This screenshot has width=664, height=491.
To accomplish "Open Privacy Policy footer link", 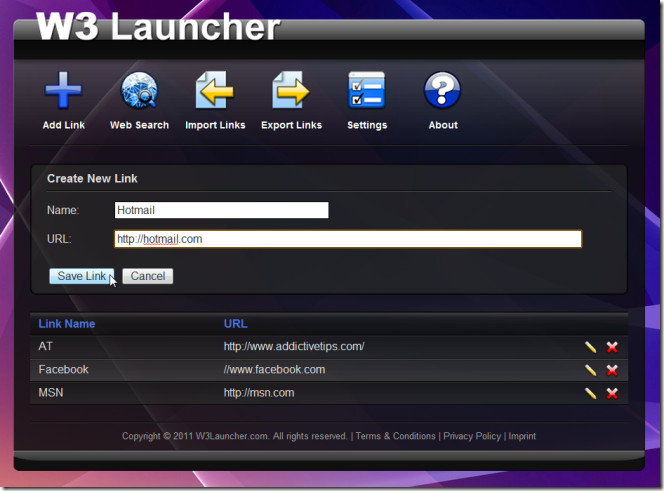I will (x=472, y=436).
